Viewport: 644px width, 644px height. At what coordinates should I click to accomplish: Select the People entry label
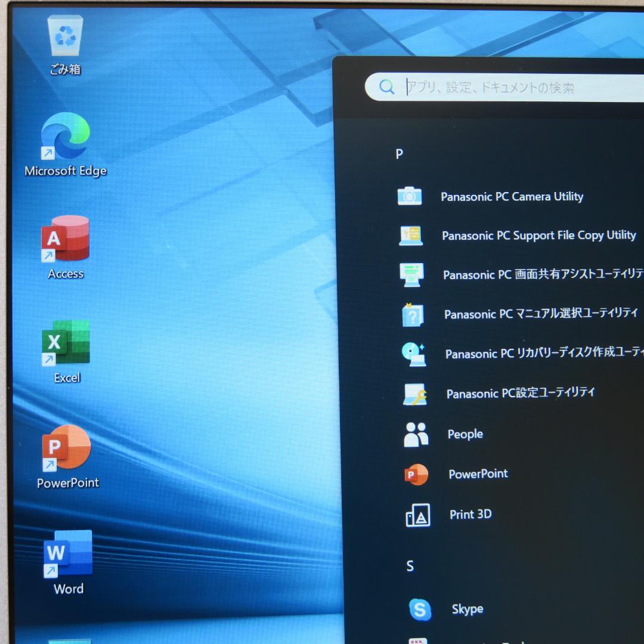[465, 434]
